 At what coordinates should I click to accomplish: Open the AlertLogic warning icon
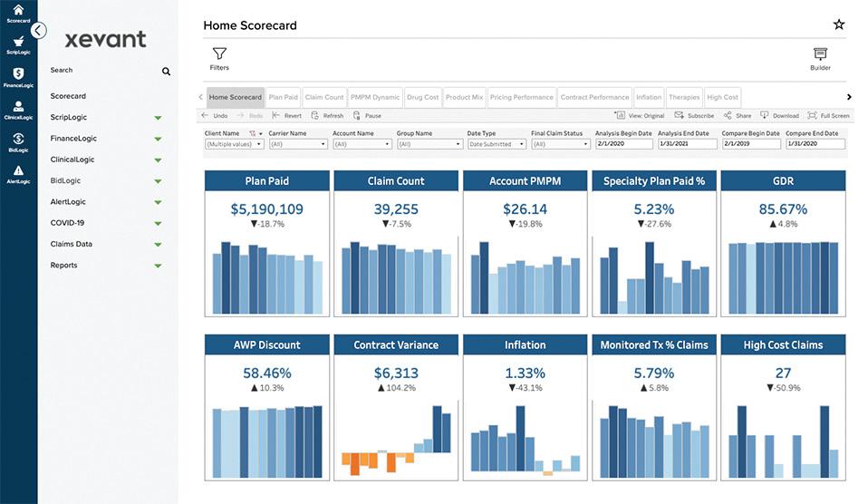click(18, 170)
